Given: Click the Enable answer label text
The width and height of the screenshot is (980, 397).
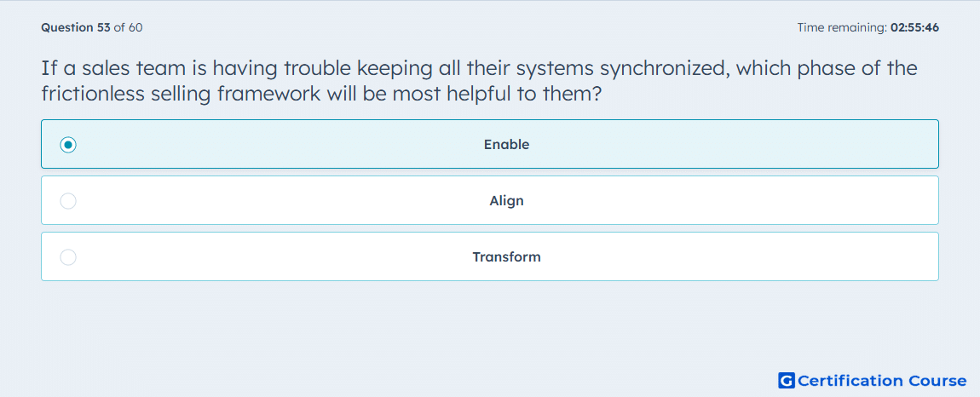Looking at the screenshot, I should pyautogui.click(x=506, y=145).
